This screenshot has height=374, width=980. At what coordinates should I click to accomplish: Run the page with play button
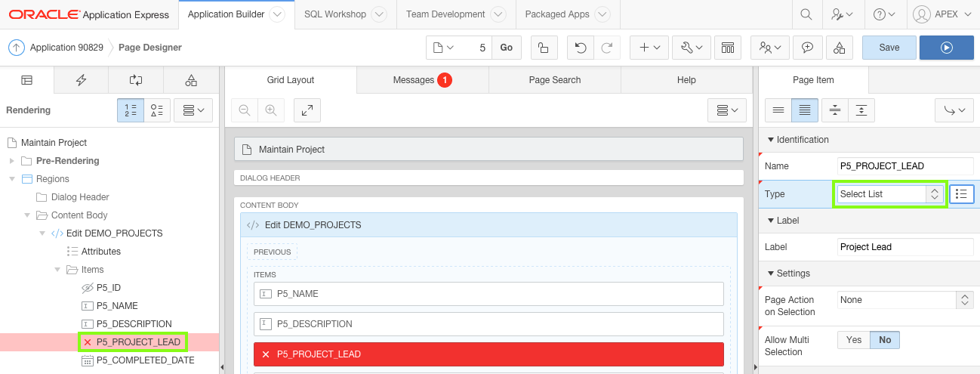(947, 48)
